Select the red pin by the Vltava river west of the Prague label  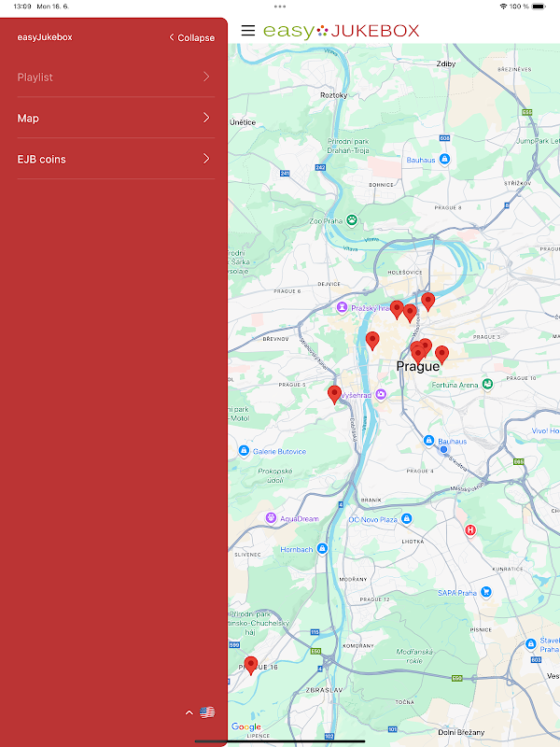pos(372,341)
